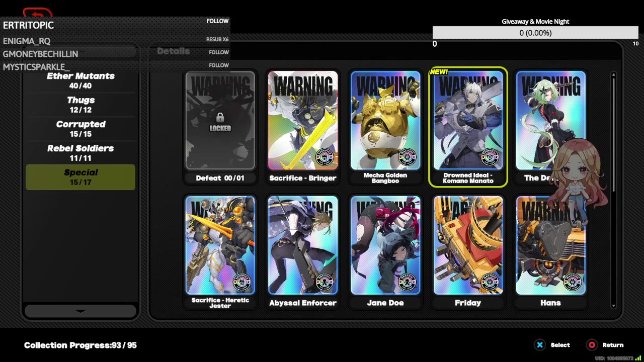Viewport: 644px width, 362px height.
Task: Open the Rebel Soldiers category
Action: point(80,153)
